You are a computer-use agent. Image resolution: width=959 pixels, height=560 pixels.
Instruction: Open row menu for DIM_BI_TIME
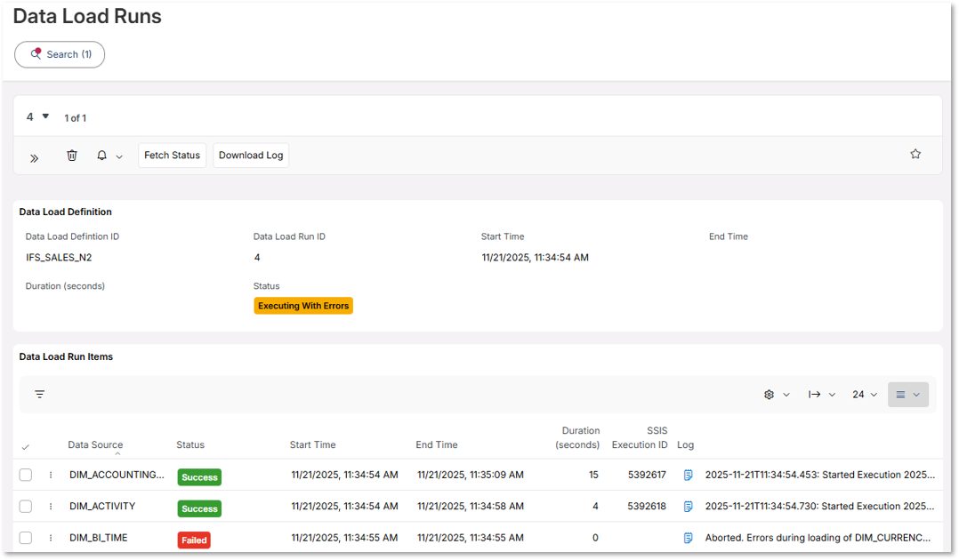pos(51,538)
